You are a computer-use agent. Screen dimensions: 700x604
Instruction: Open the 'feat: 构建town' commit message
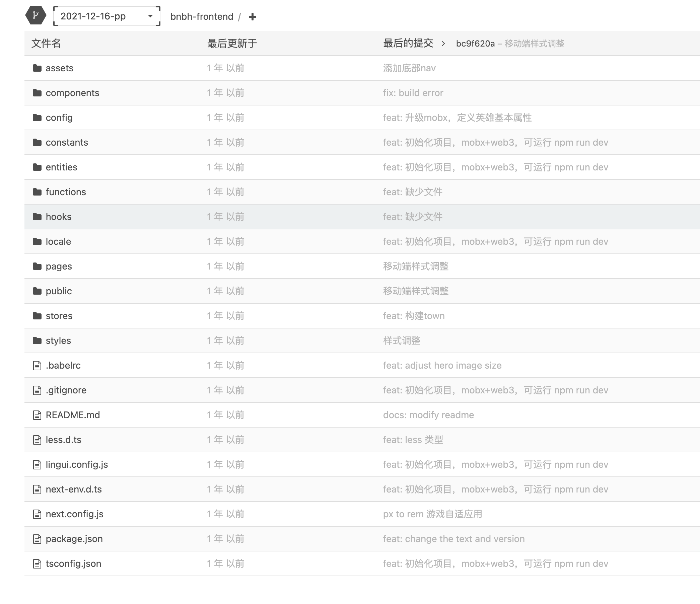point(414,316)
